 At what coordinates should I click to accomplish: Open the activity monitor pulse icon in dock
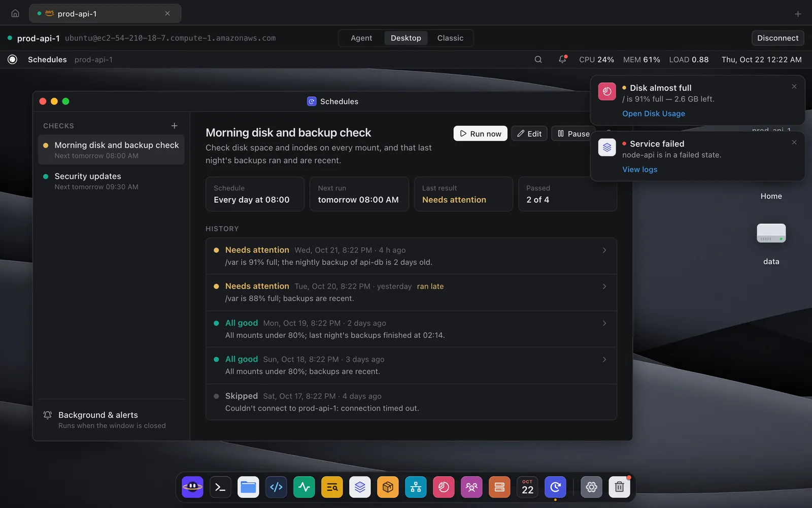click(x=304, y=487)
